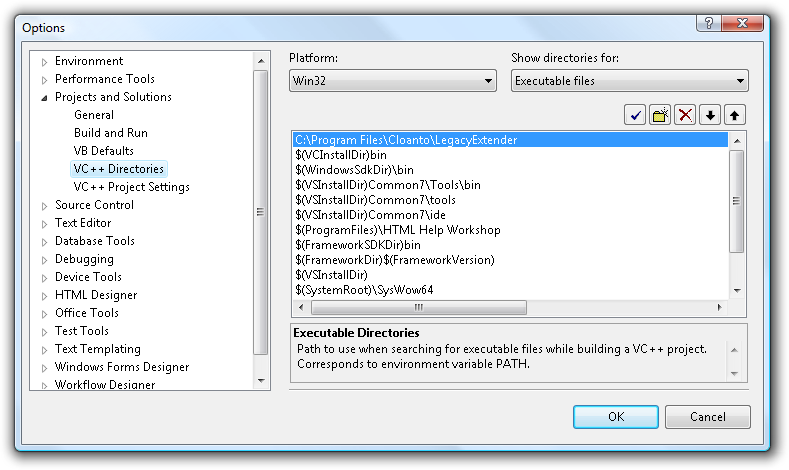Expand the Text Editor tree node
The height and width of the screenshot is (470, 789).
tap(44, 224)
